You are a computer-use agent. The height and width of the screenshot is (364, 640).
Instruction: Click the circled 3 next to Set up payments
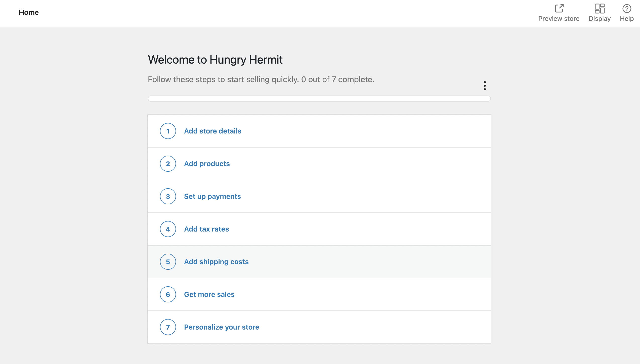(168, 196)
